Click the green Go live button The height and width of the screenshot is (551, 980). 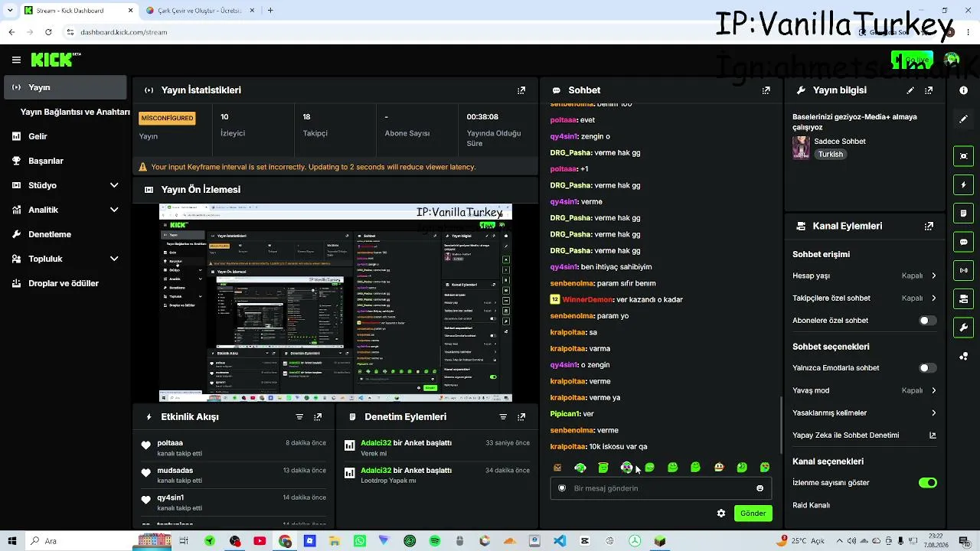(912, 60)
